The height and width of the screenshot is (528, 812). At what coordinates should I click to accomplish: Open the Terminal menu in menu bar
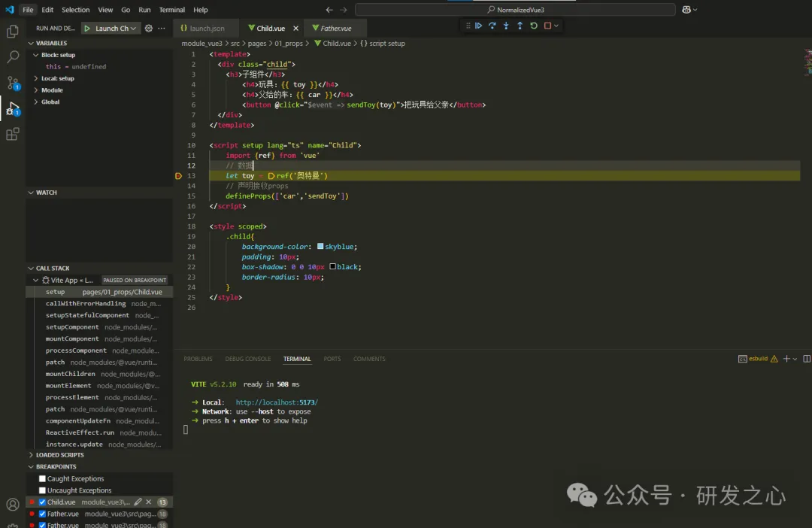pyautogui.click(x=171, y=10)
